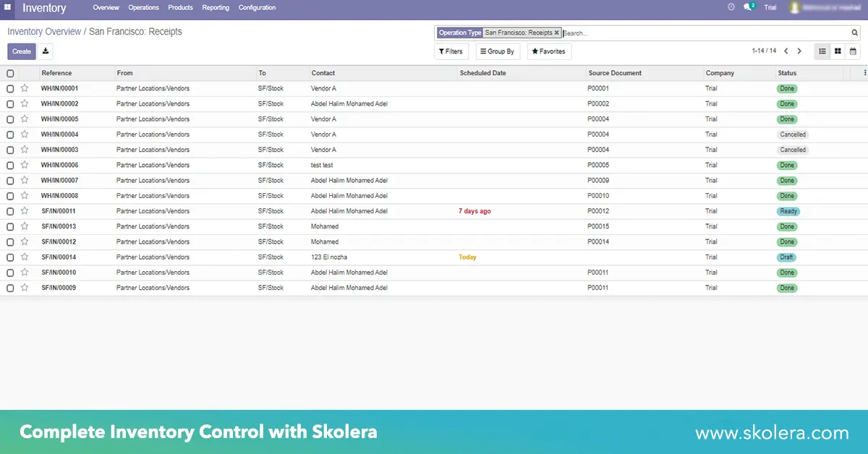Image resolution: width=868 pixels, height=454 pixels.
Task: Open the Favorites dropdown
Action: click(549, 51)
